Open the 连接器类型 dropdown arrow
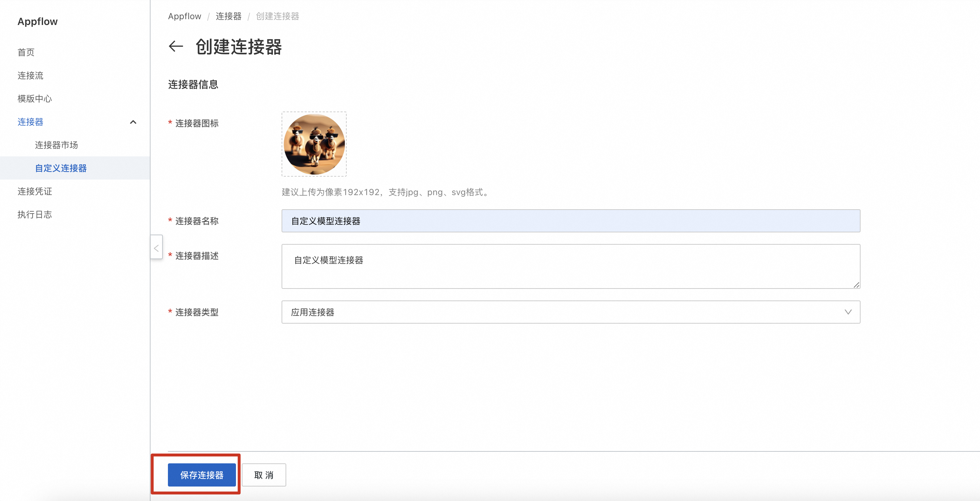 pos(848,312)
